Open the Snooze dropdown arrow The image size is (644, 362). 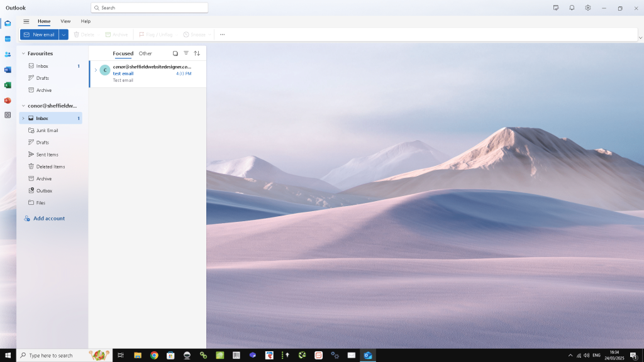(x=209, y=35)
